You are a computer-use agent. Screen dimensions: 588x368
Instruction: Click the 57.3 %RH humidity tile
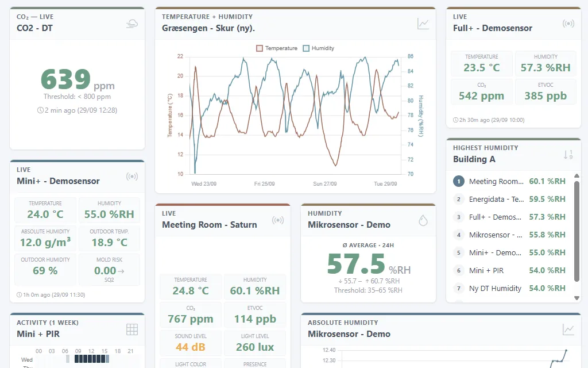pos(546,63)
